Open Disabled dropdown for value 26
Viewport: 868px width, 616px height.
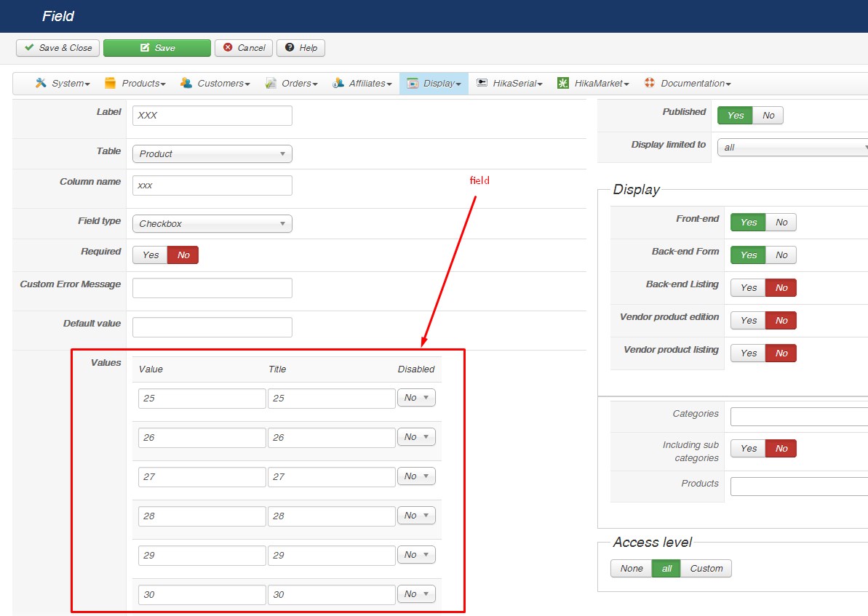coord(416,436)
